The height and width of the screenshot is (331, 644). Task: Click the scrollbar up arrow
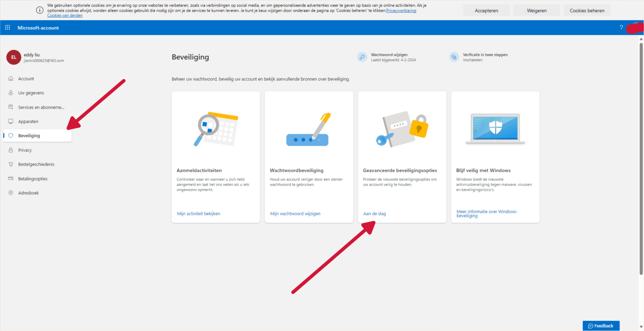point(641,39)
